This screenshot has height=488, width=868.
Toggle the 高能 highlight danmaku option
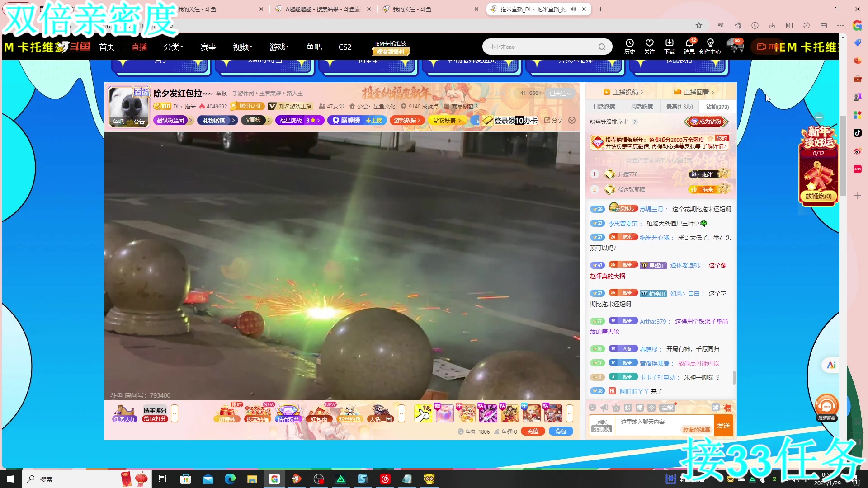(x=667, y=408)
